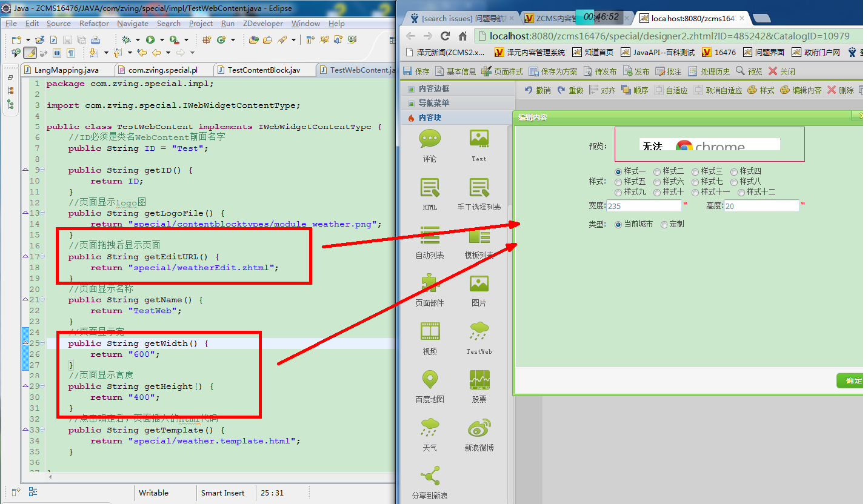Select the 样式二 radio button
Screen dimensions: 868x504
point(657,172)
